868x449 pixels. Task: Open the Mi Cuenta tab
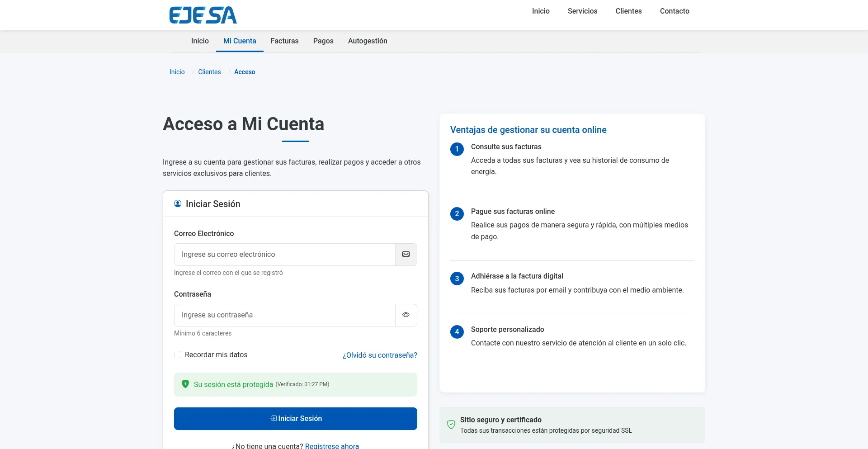(x=240, y=41)
